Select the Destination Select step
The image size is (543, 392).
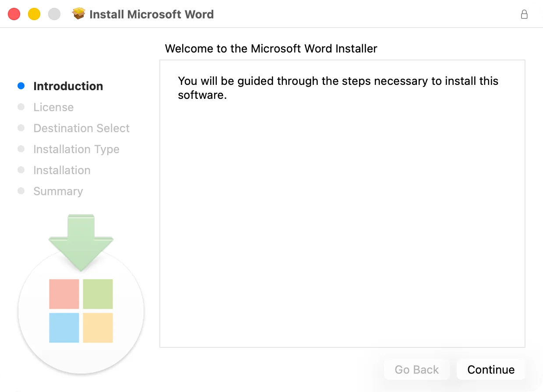tap(81, 128)
